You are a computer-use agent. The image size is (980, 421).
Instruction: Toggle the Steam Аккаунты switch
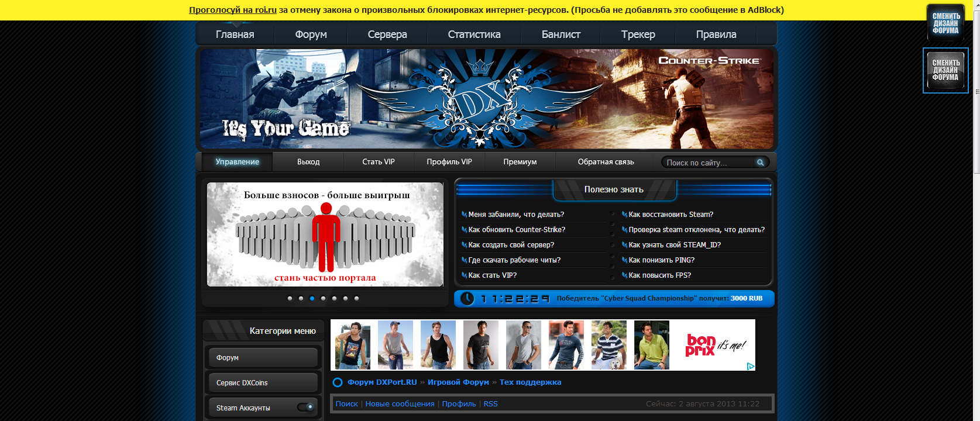point(305,407)
